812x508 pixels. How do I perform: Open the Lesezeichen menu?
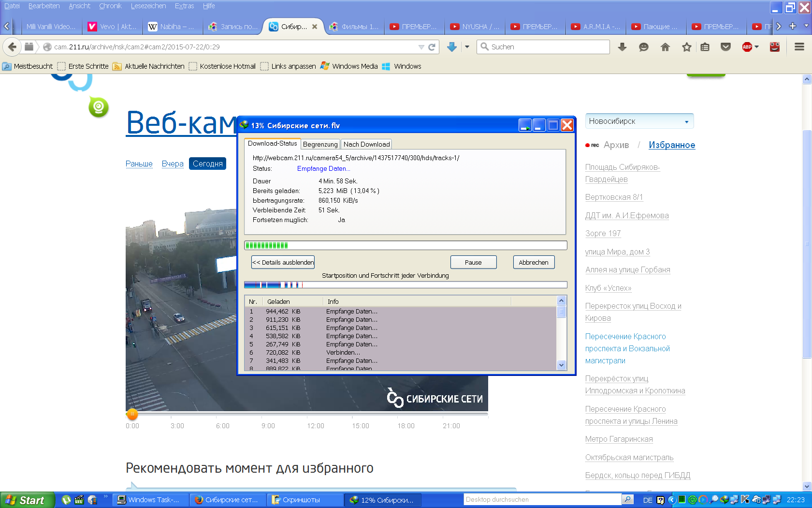pyautogui.click(x=148, y=6)
